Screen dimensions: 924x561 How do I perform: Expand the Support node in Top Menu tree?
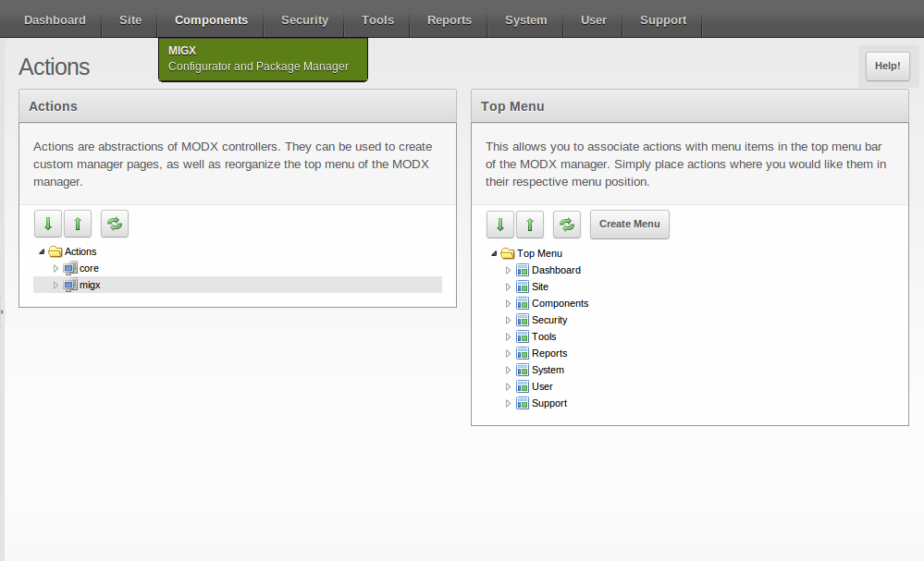[x=508, y=403]
